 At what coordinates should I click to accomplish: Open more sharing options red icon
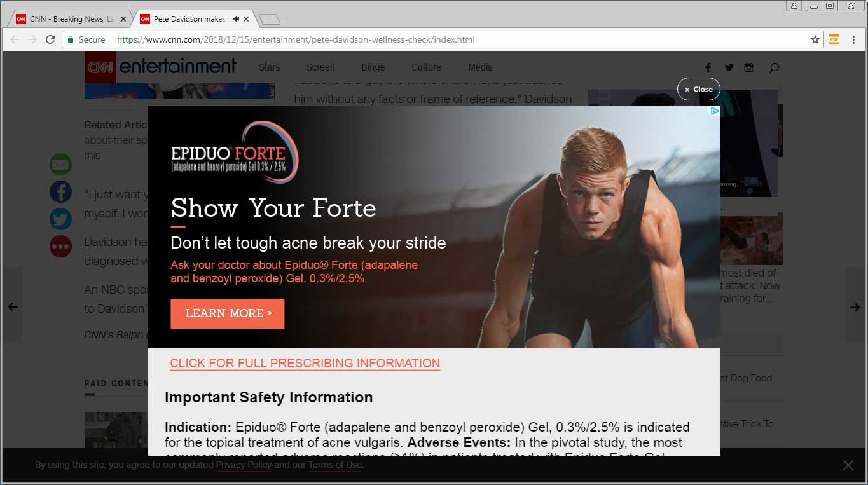pos(61,246)
